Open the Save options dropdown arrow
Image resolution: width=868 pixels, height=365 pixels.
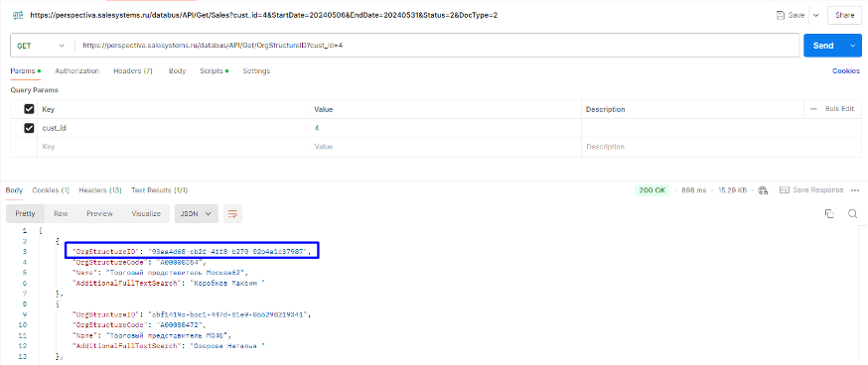[815, 16]
